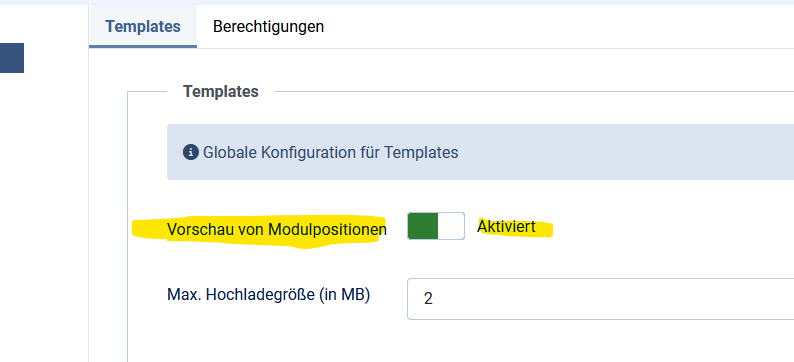Click the blue underline beneath the Templates tab

click(143, 47)
